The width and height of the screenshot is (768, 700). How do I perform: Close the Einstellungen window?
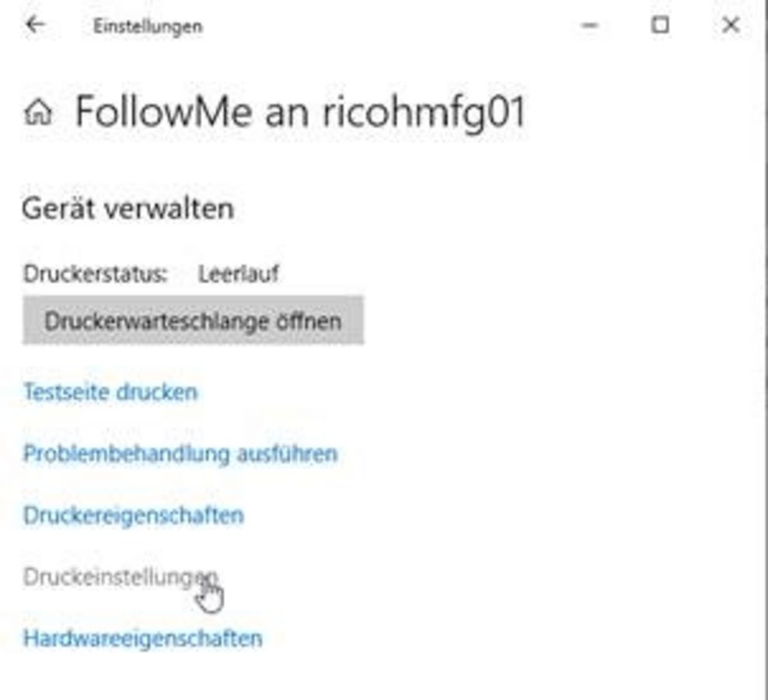[x=731, y=25]
